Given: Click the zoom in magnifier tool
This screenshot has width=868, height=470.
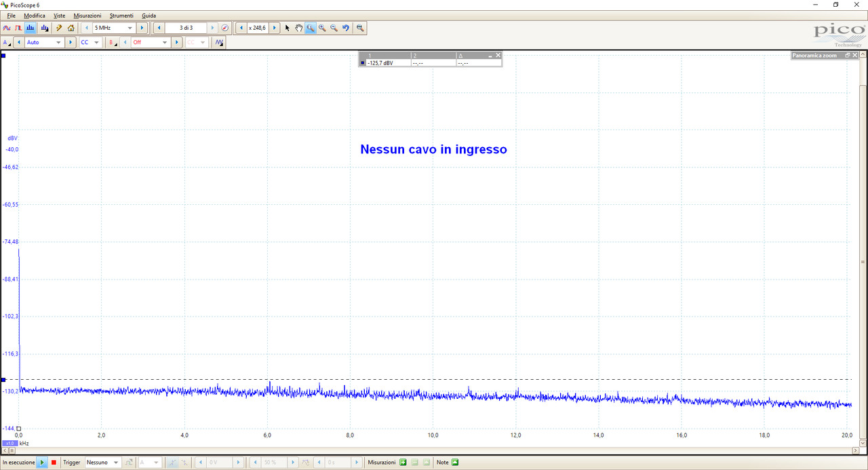Looking at the screenshot, I should pyautogui.click(x=322, y=28).
